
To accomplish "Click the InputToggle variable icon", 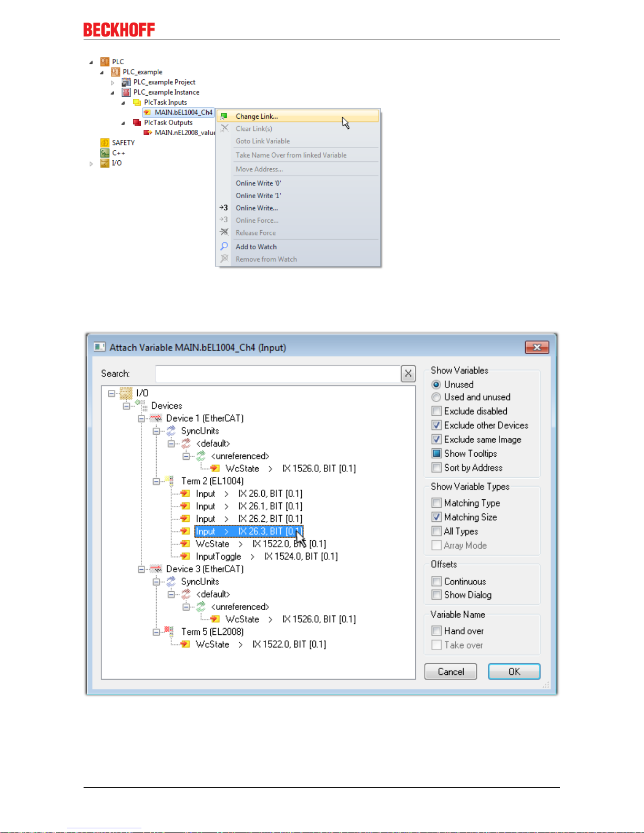I will tap(185, 556).
